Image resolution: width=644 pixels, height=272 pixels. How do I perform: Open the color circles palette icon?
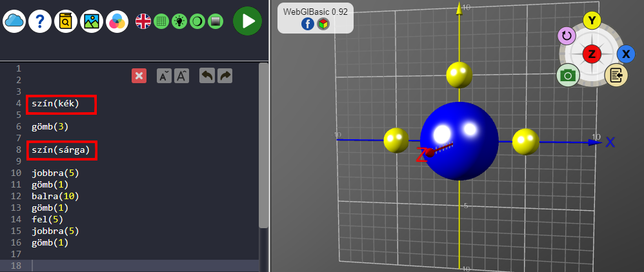pyautogui.click(x=117, y=21)
